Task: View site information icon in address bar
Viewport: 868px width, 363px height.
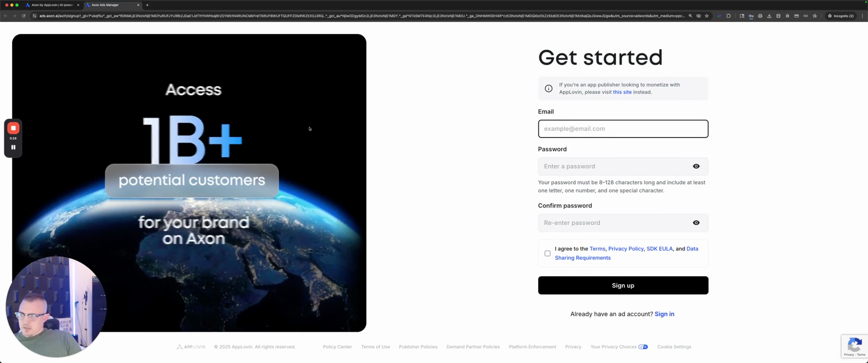Action: click(34, 16)
